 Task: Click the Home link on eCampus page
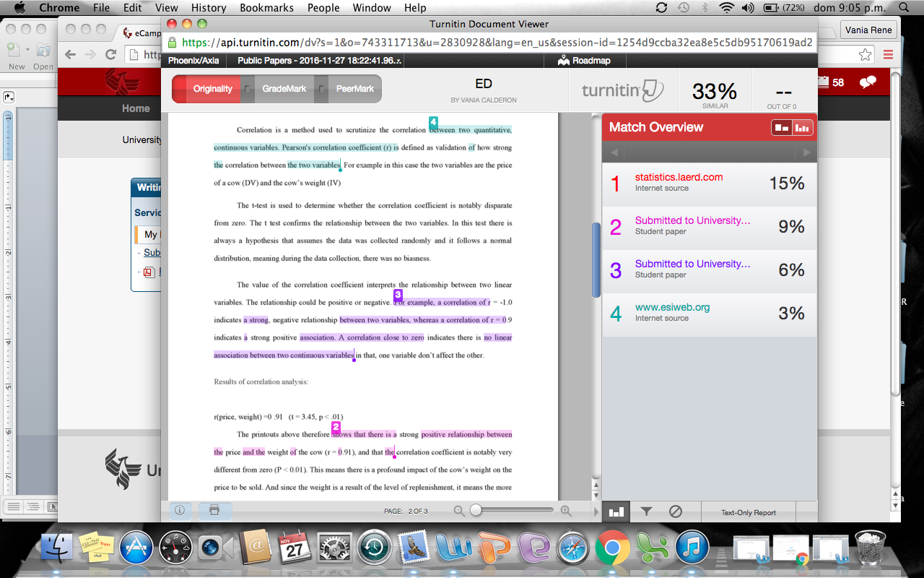(x=136, y=108)
